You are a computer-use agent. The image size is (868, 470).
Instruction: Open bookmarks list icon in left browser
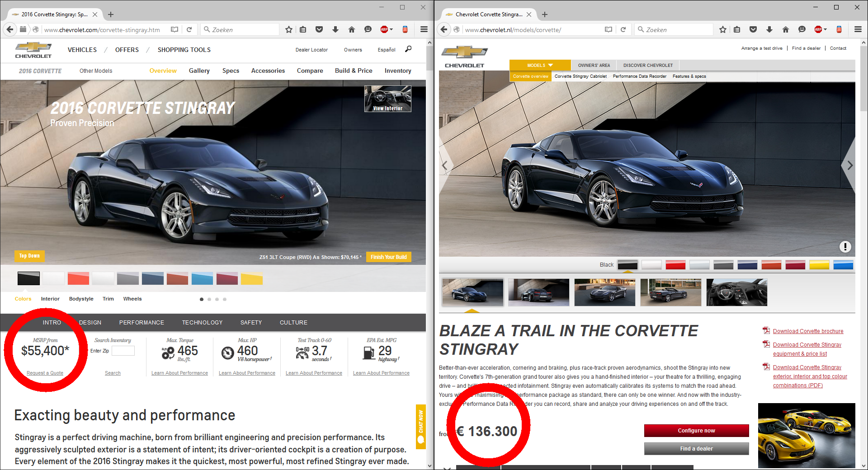(303, 29)
